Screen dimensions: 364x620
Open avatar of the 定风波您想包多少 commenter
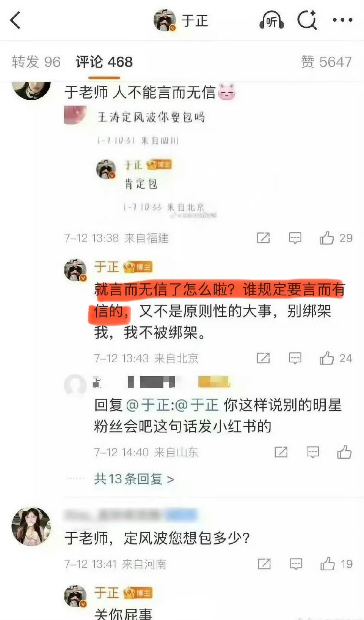31,526
